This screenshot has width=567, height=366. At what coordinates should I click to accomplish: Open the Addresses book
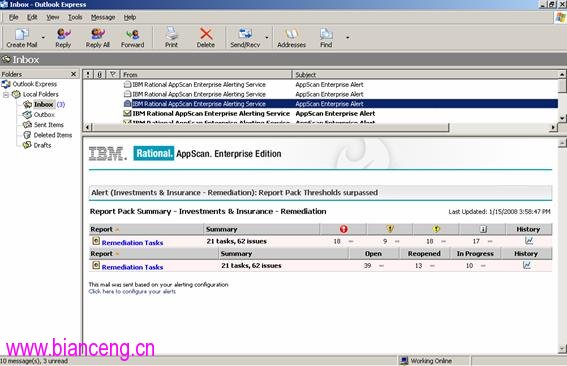pyautogui.click(x=291, y=37)
